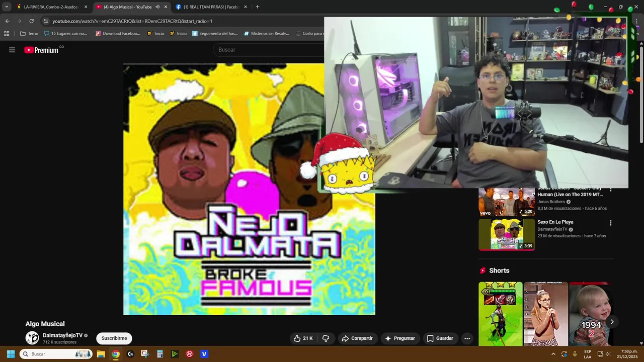Open ESP LAA language switcher
Viewport: 644px width, 362px height.
pos(588,354)
